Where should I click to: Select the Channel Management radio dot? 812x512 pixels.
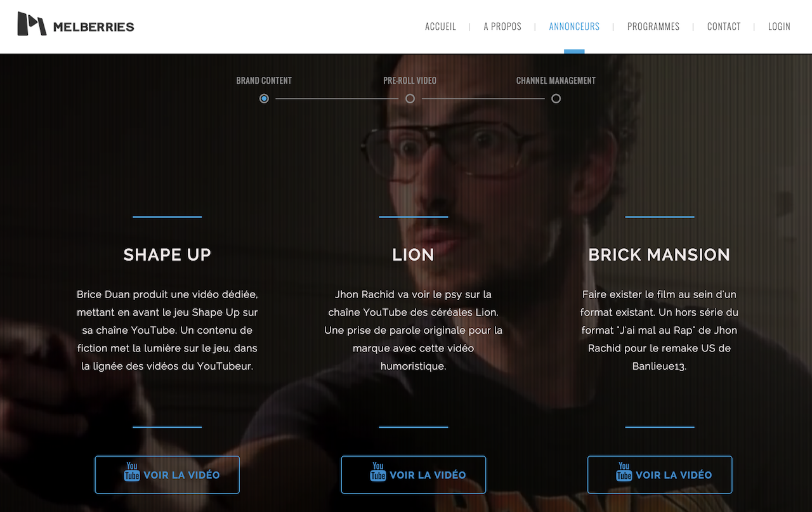tap(556, 98)
